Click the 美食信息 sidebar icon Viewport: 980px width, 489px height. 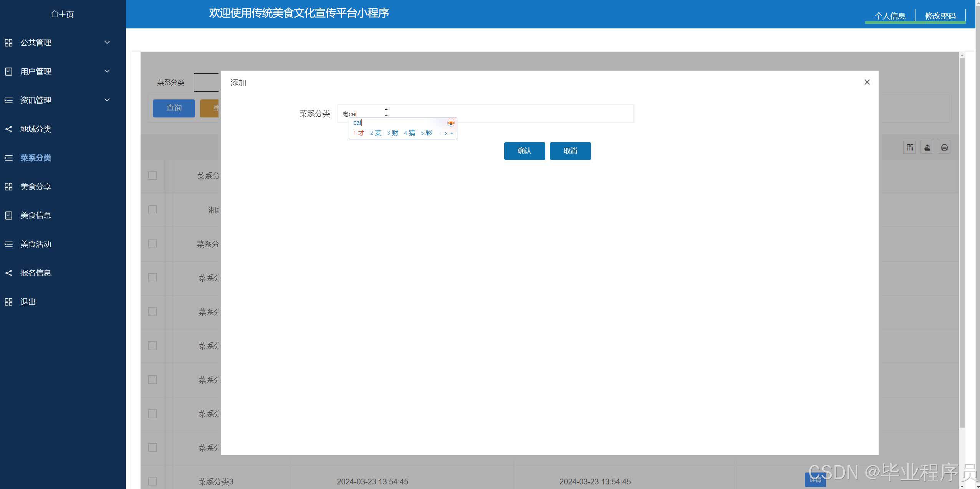pos(8,215)
